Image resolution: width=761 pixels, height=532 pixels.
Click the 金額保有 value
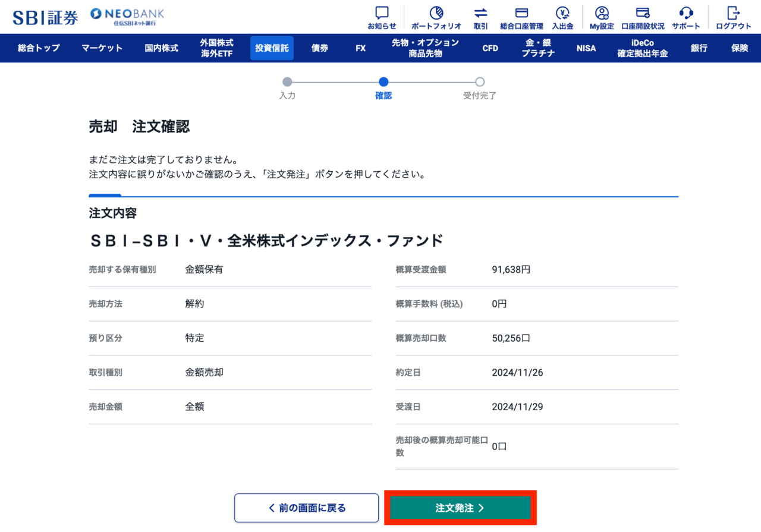point(204,269)
